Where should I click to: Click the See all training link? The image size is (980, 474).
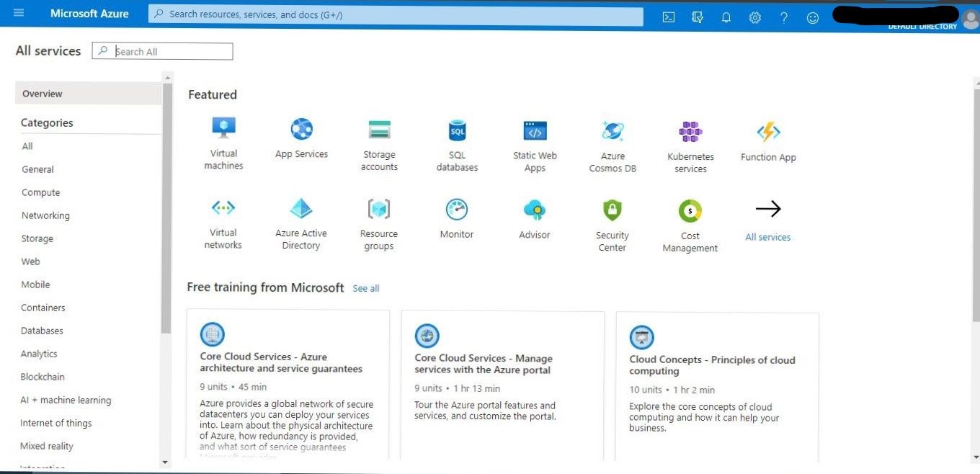365,288
